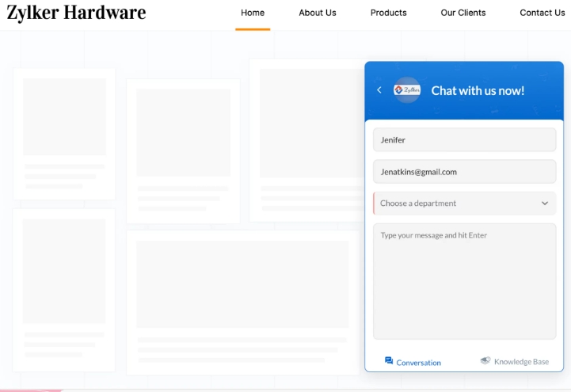The height and width of the screenshot is (392, 571).
Task: Click the Zylker logo avatar in chat widget
Action: [407, 90]
